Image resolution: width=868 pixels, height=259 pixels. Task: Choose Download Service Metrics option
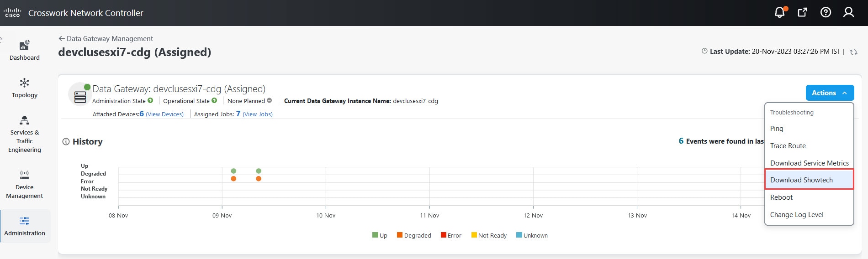809,163
